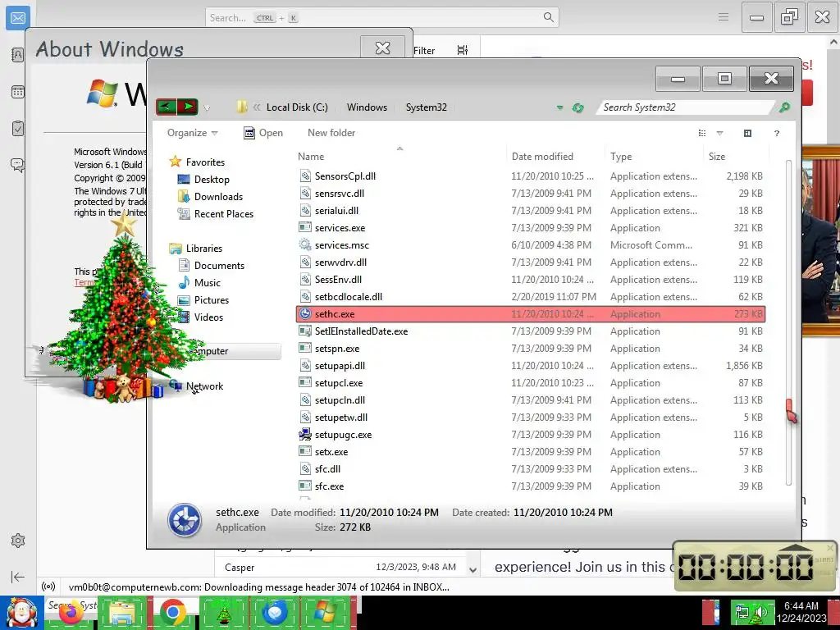Sort by Size column header
The image size is (840, 630).
click(736, 156)
